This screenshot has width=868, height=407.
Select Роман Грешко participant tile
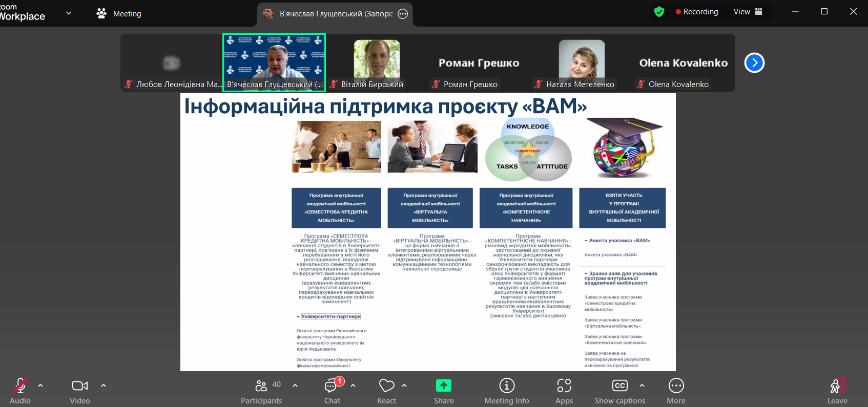[479, 63]
